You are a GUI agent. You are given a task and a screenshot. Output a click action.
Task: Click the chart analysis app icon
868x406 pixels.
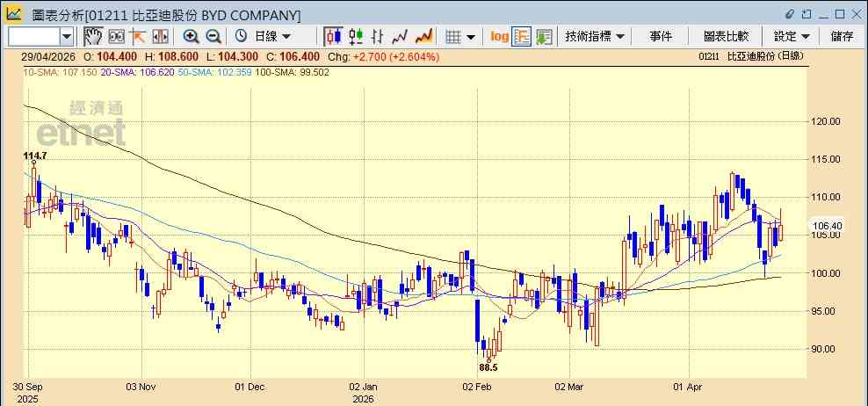tap(13, 13)
